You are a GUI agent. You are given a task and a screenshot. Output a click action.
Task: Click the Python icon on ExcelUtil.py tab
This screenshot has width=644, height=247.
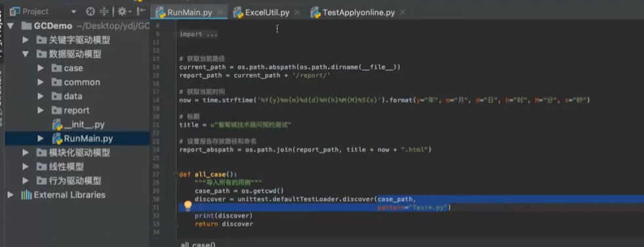pos(238,12)
